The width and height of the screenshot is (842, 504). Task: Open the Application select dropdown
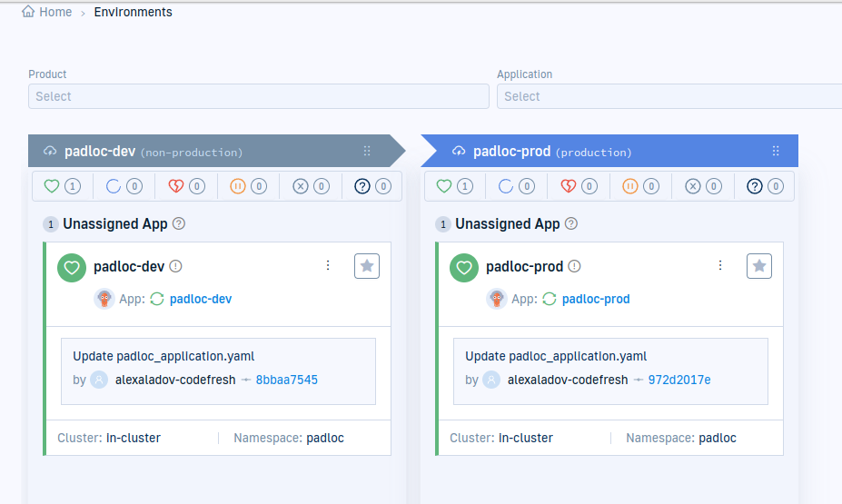669,96
